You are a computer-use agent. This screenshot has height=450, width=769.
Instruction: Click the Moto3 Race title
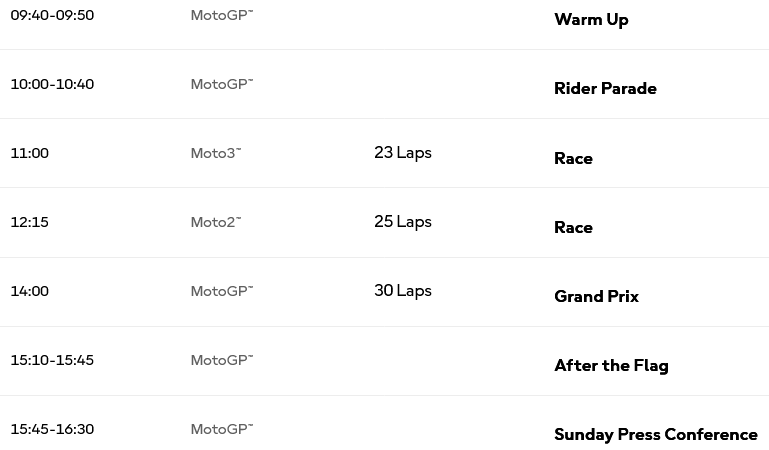coord(573,159)
